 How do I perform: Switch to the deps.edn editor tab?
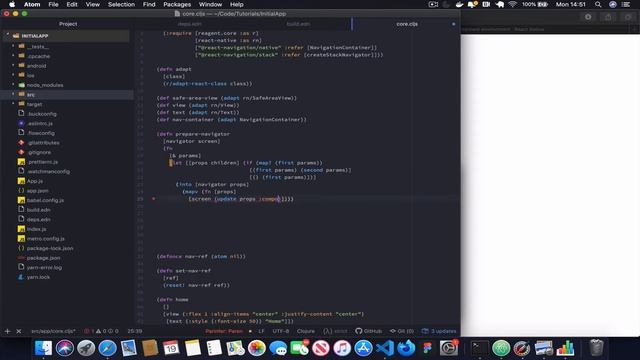(190, 24)
